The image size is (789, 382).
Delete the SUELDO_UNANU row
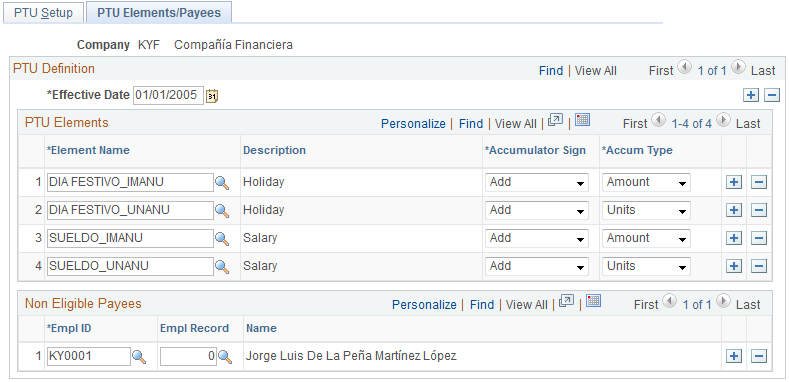759,266
